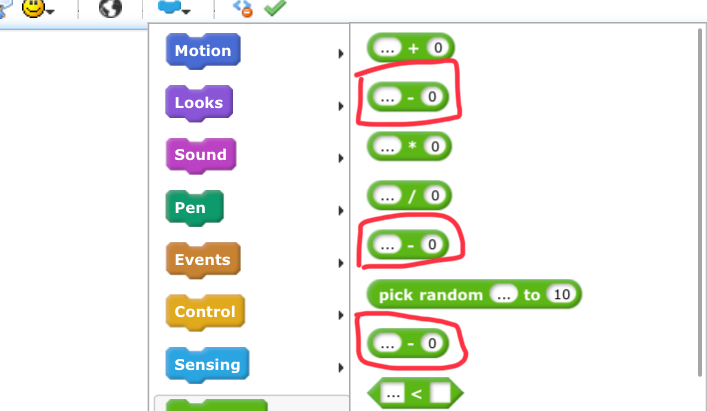707x411 pixels.
Task: Click the green checkmark icon
Action: click(x=275, y=7)
